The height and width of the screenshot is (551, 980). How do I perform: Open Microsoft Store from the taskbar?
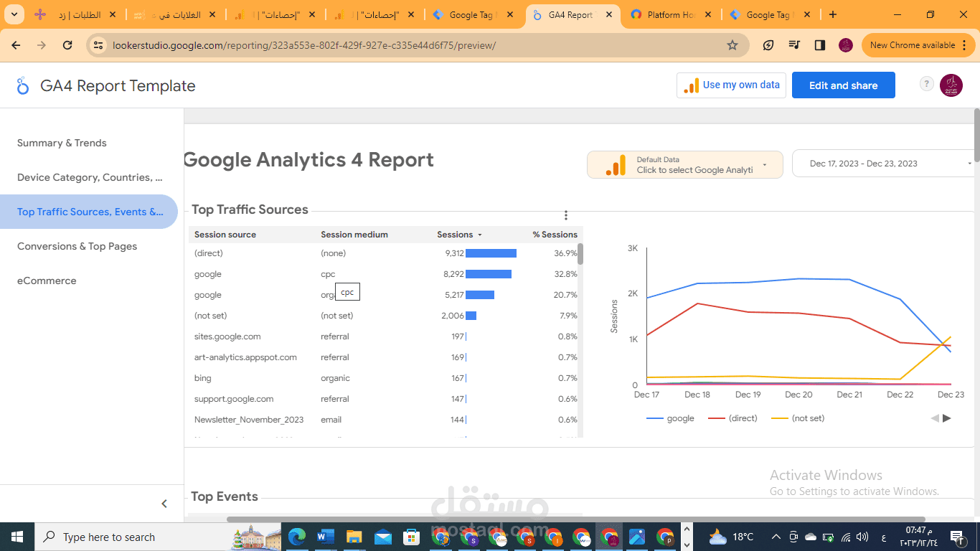411,537
